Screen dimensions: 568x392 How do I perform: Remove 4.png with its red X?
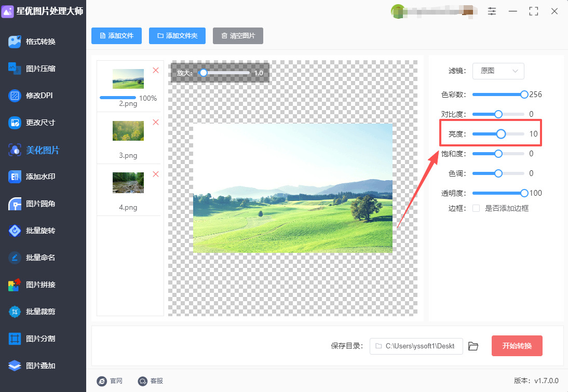coord(156,174)
